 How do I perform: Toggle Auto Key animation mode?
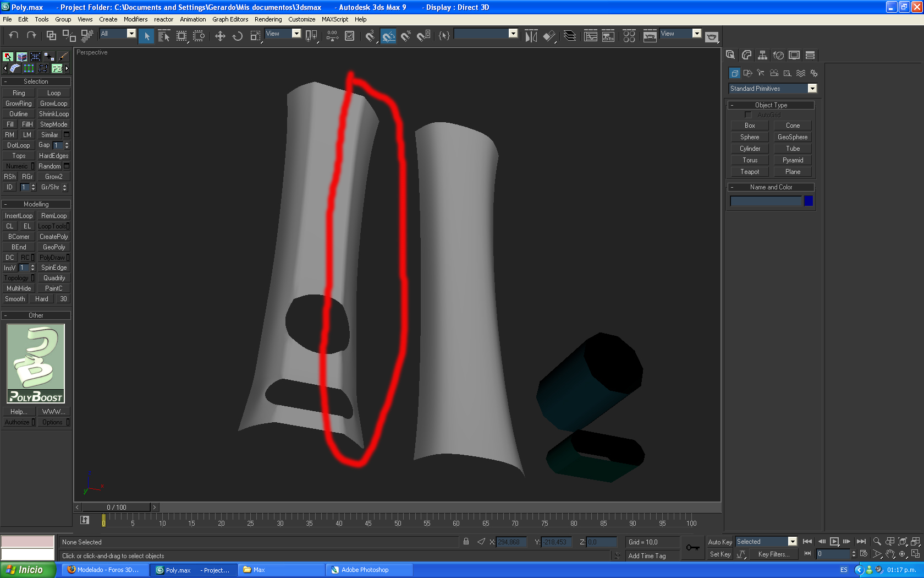[720, 542]
